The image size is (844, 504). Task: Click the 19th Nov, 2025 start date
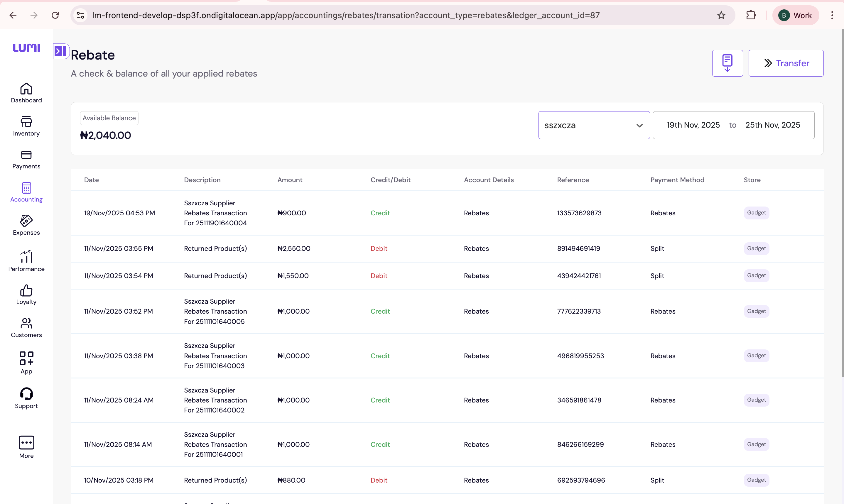(693, 125)
